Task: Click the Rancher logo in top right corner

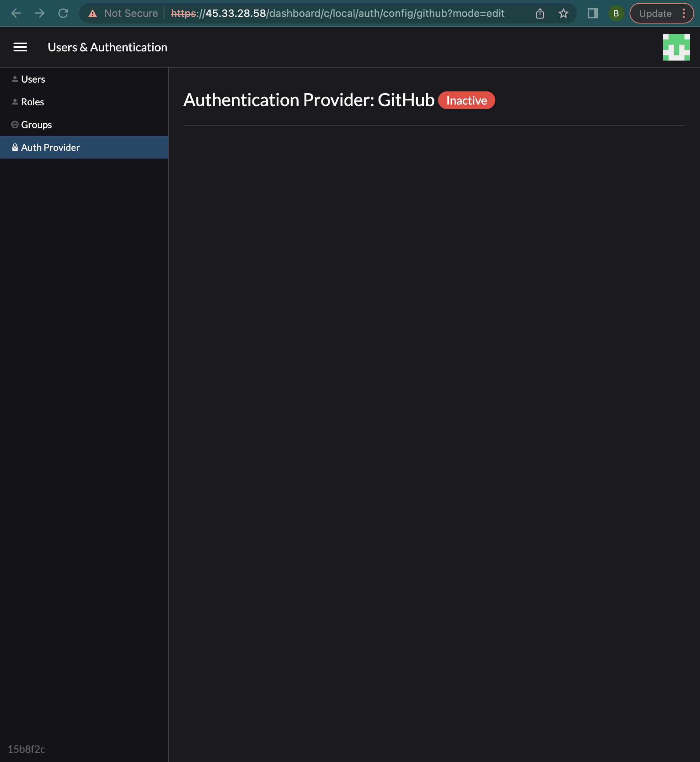Action: tap(677, 47)
